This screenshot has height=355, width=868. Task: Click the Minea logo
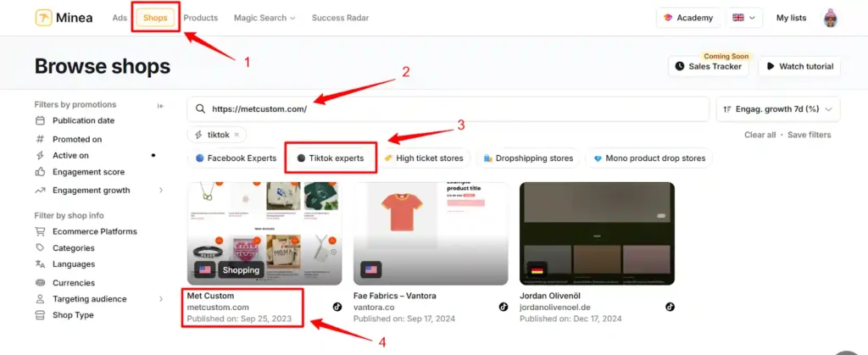[64, 18]
